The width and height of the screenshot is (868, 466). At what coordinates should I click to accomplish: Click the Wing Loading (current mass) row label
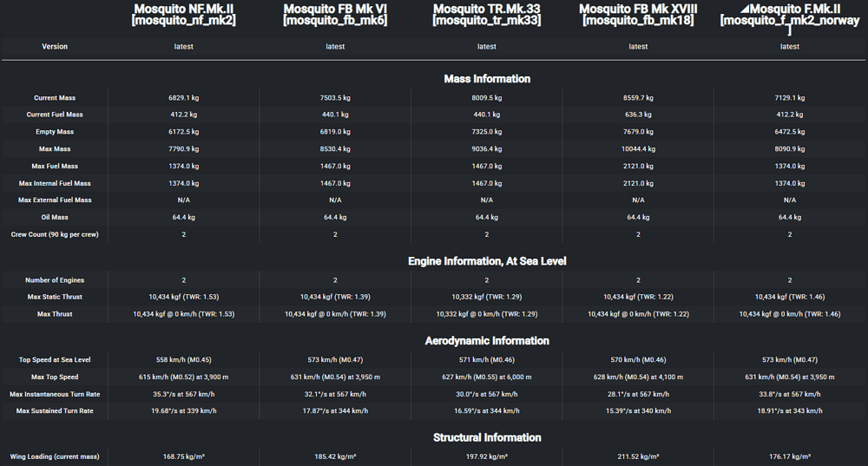(54, 456)
